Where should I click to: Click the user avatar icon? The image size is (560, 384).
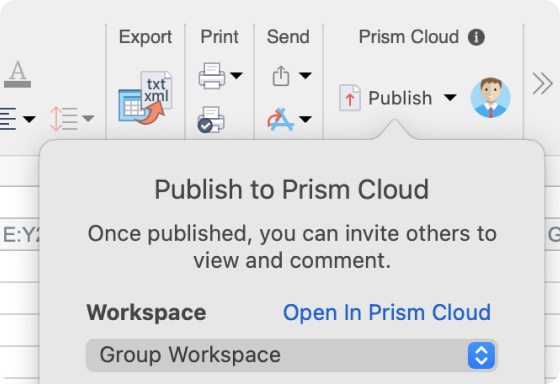(x=490, y=98)
